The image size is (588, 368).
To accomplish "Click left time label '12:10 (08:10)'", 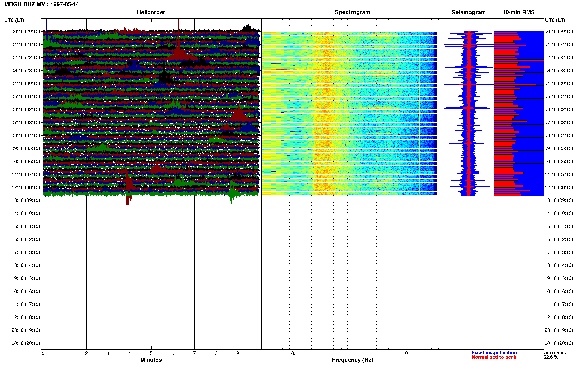I will click(26, 187).
